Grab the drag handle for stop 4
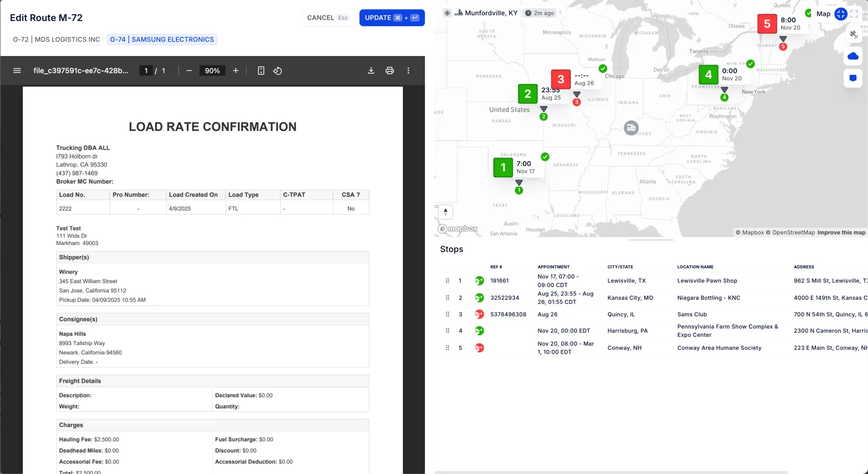The height and width of the screenshot is (474, 868). click(448, 331)
